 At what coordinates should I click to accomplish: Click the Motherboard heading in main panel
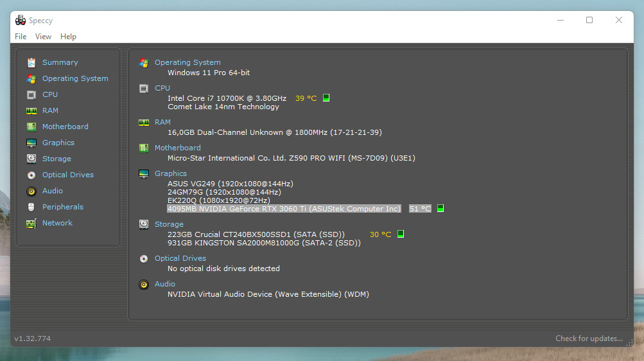(x=177, y=148)
